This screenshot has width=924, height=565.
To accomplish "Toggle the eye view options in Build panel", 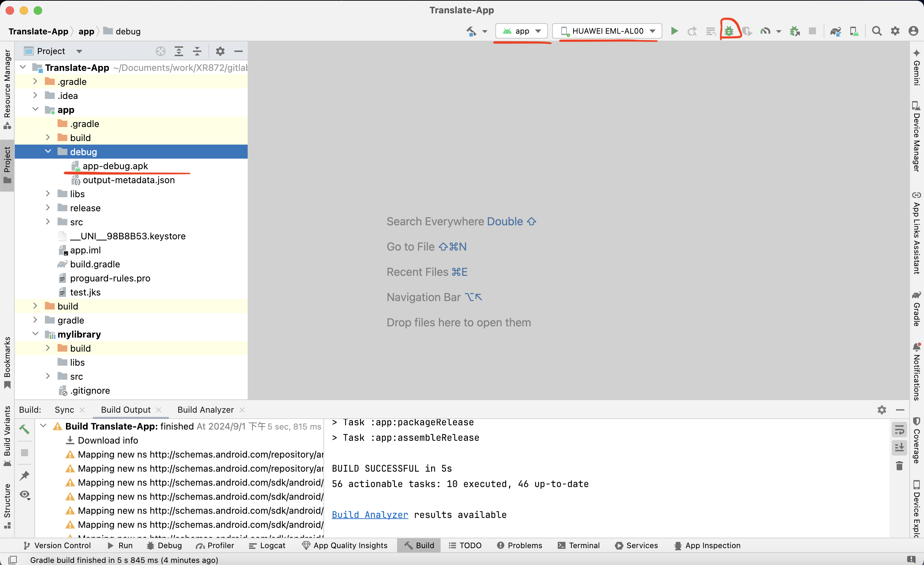I will coord(25,495).
